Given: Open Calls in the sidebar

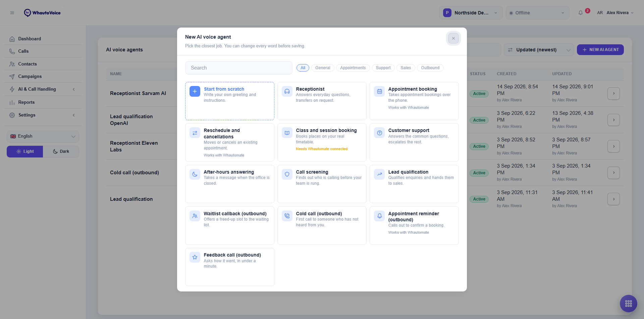Looking at the screenshot, I should tap(43, 51).
